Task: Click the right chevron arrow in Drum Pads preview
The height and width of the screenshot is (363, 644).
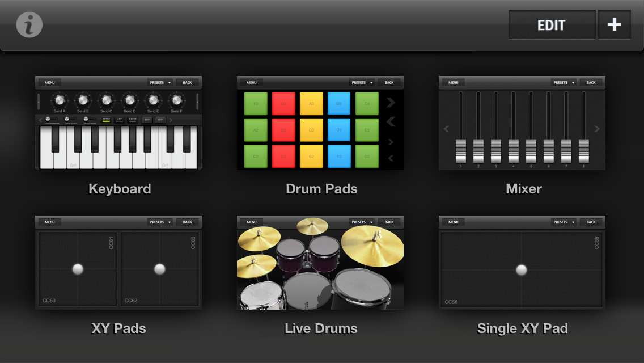Action: (x=391, y=102)
